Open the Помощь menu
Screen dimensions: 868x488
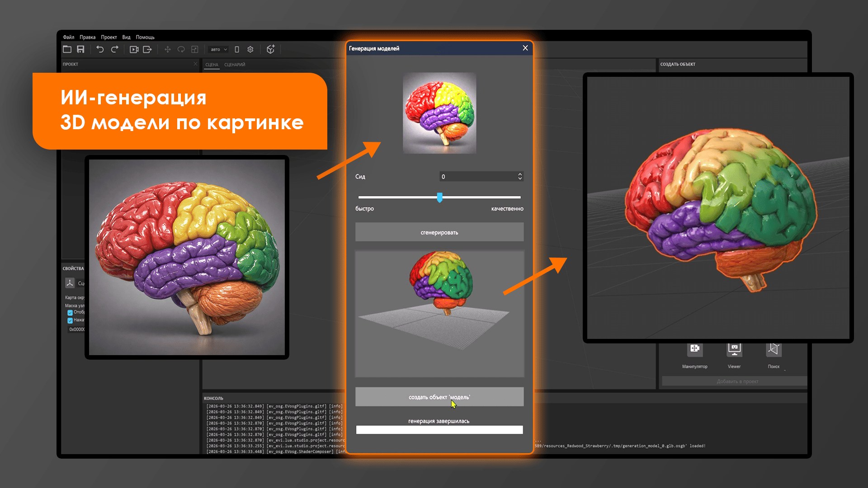[x=145, y=37]
